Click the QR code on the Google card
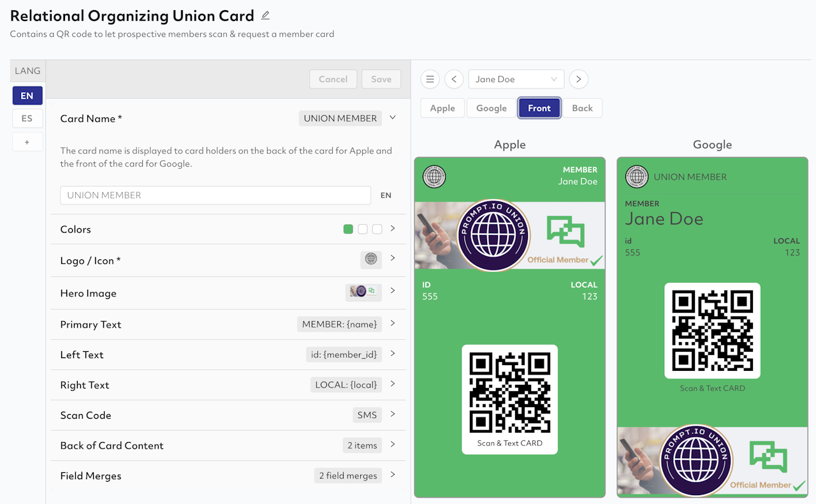Screen dimensions: 816x504 point(713,330)
